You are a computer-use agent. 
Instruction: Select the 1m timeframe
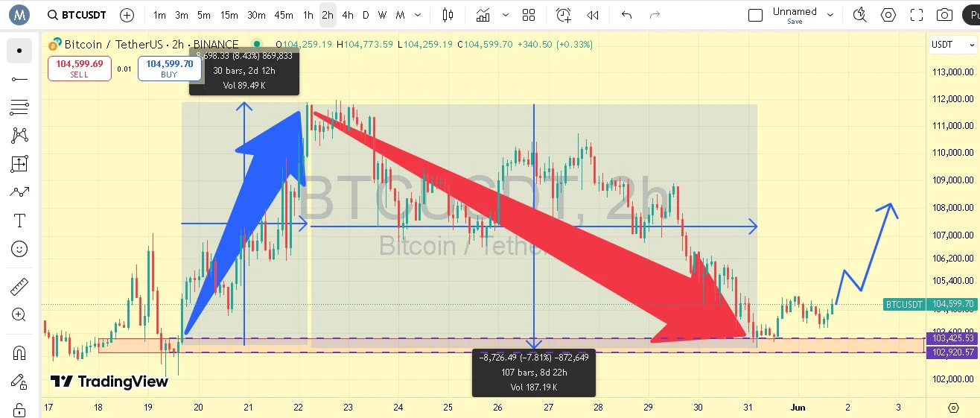159,15
